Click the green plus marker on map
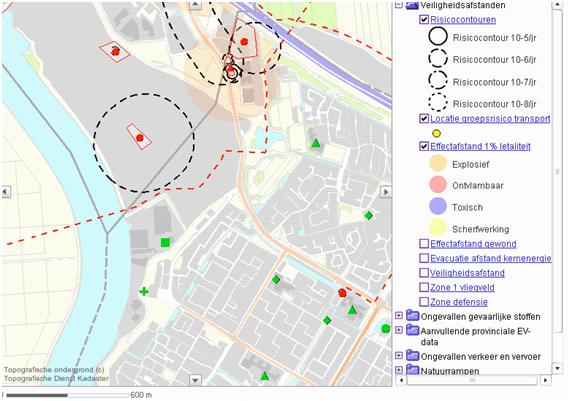 coord(144,291)
